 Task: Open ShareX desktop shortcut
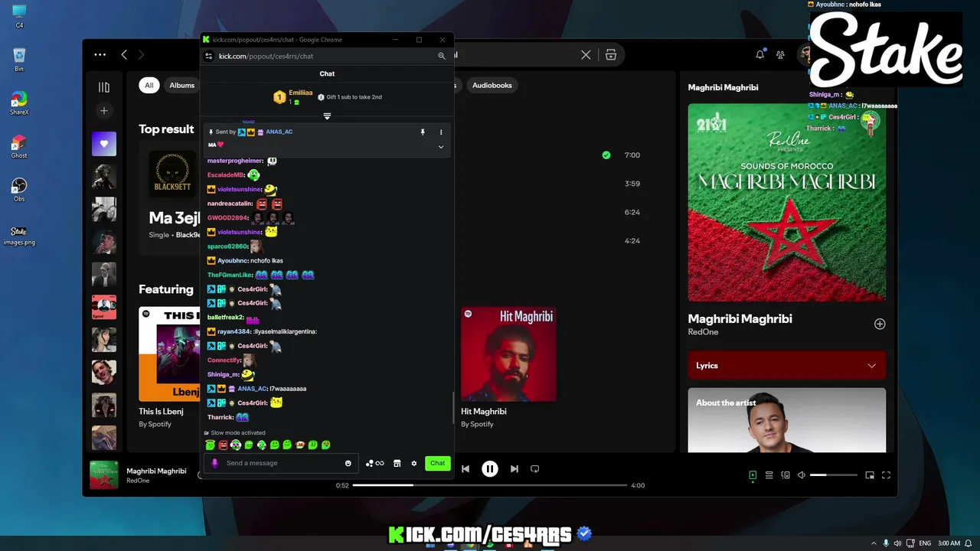click(19, 103)
